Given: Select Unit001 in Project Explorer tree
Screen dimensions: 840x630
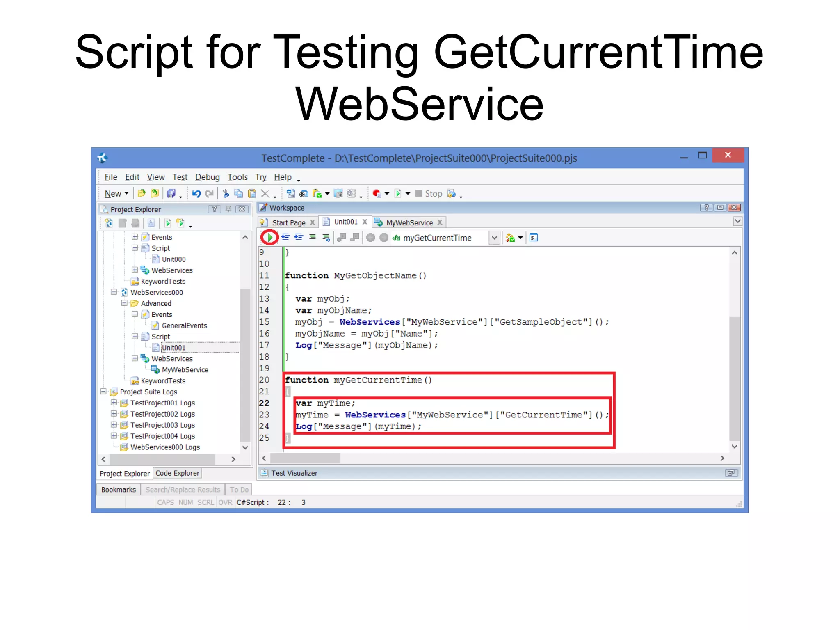Looking at the screenshot, I should click(x=173, y=348).
